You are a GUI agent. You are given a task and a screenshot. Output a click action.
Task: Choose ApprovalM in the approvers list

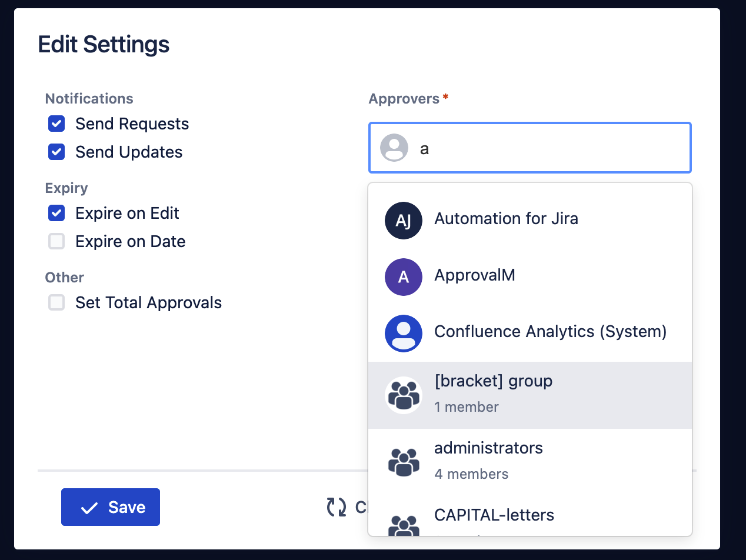[x=474, y=275]
